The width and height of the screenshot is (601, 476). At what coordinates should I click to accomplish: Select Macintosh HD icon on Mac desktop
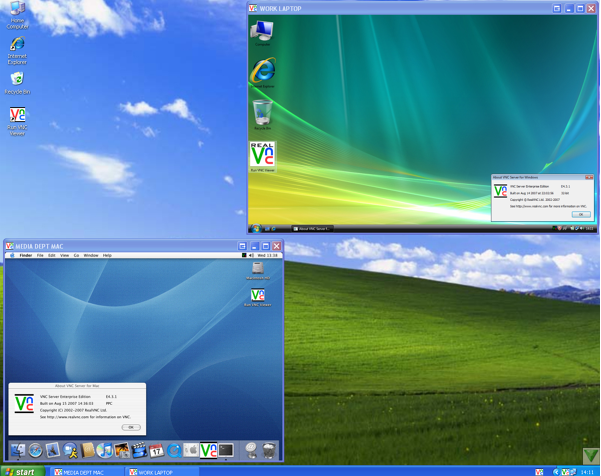click(258, 271)
